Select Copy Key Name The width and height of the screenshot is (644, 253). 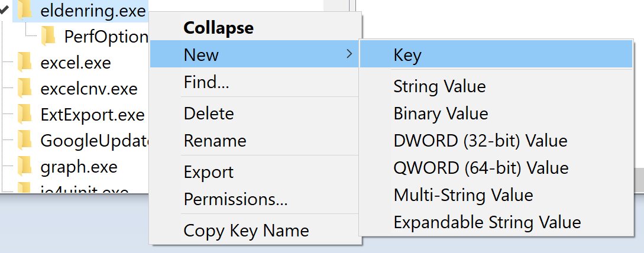(246, 231)
